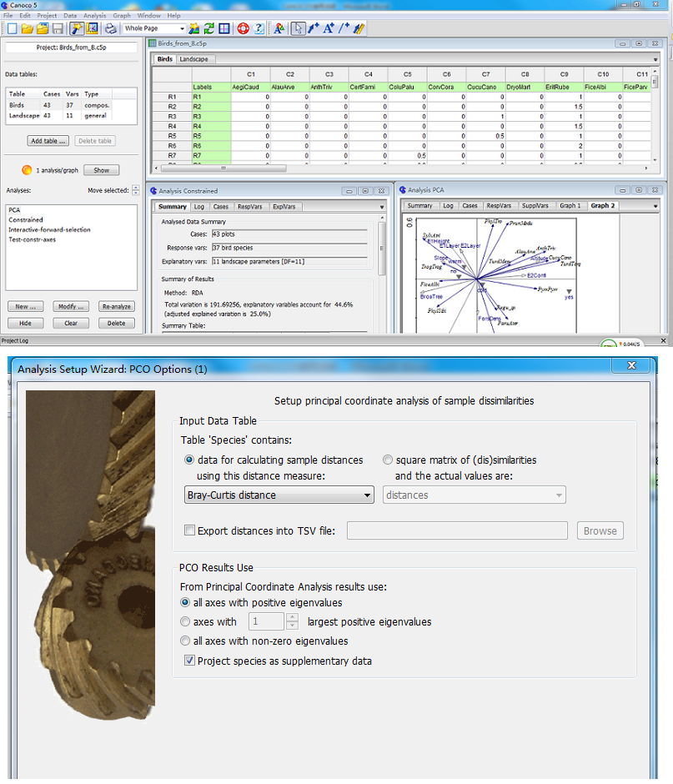The height and width of the screenshot is (784, 673).
Task: Click the New analysis button
Action: coord(26,306)
